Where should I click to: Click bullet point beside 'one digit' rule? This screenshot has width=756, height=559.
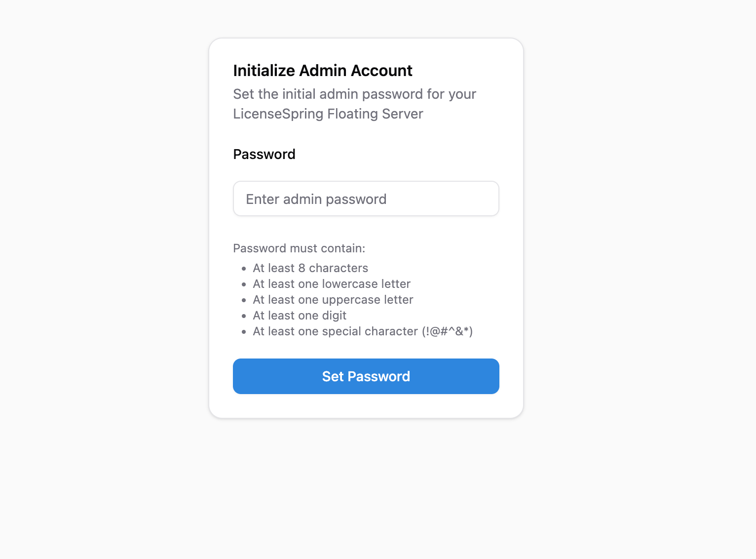(x=244, y=316)
